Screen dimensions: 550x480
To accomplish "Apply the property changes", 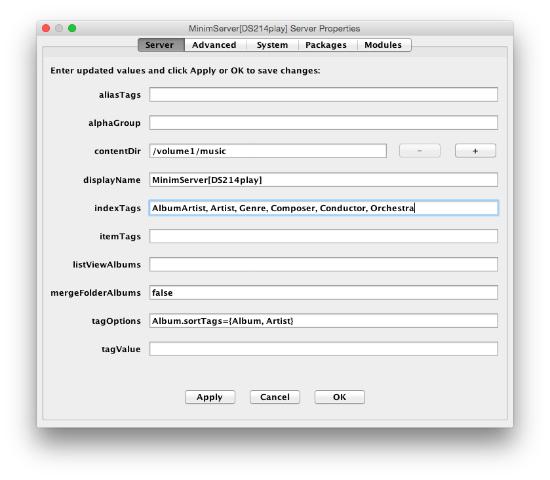I will click(210, 397).
